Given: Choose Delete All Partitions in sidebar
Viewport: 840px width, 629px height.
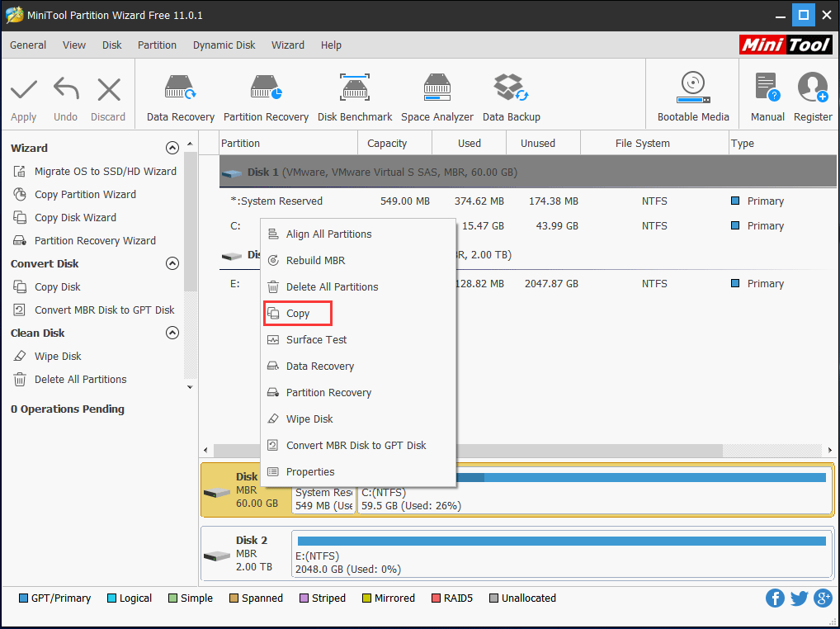Looking at the screenshot, I should point(69,380).
